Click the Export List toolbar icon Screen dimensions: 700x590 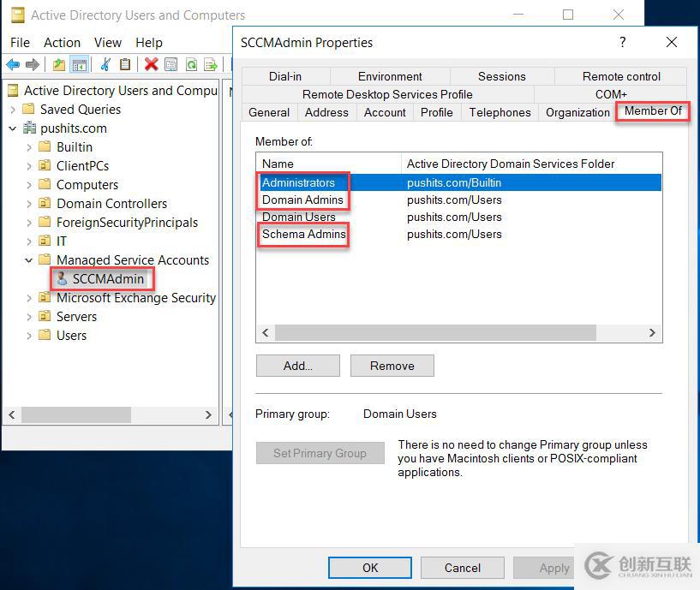(211, 65)
